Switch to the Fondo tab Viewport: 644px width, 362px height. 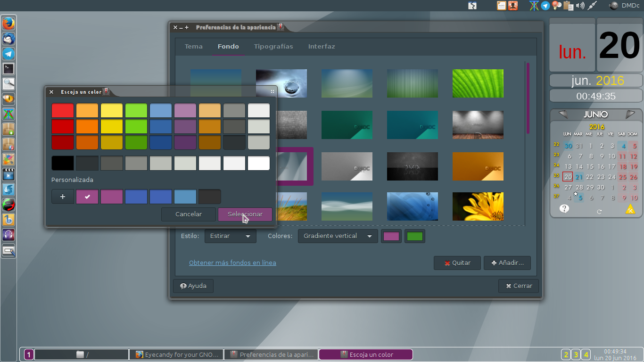(228, 46)
